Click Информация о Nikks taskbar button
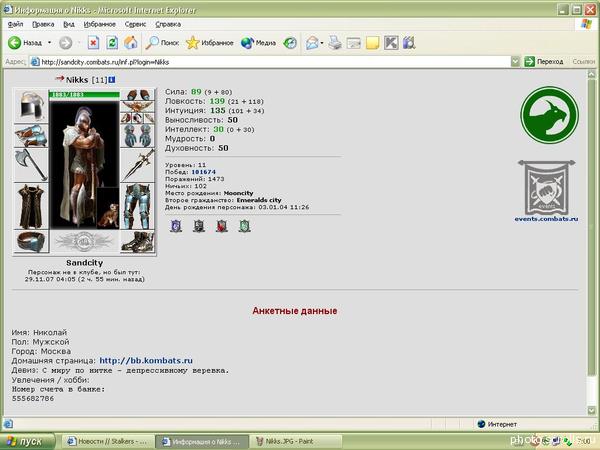 point(201,441)
